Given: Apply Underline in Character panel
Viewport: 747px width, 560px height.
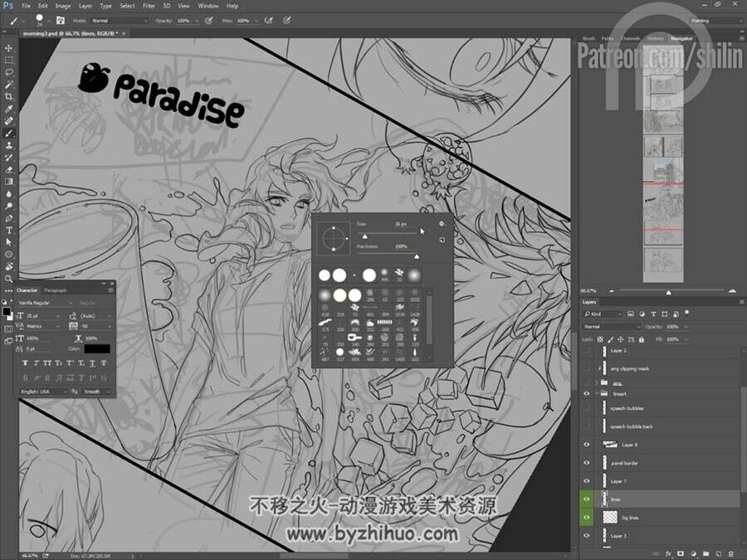Looking at the screenshot, I should click(92, 363).
